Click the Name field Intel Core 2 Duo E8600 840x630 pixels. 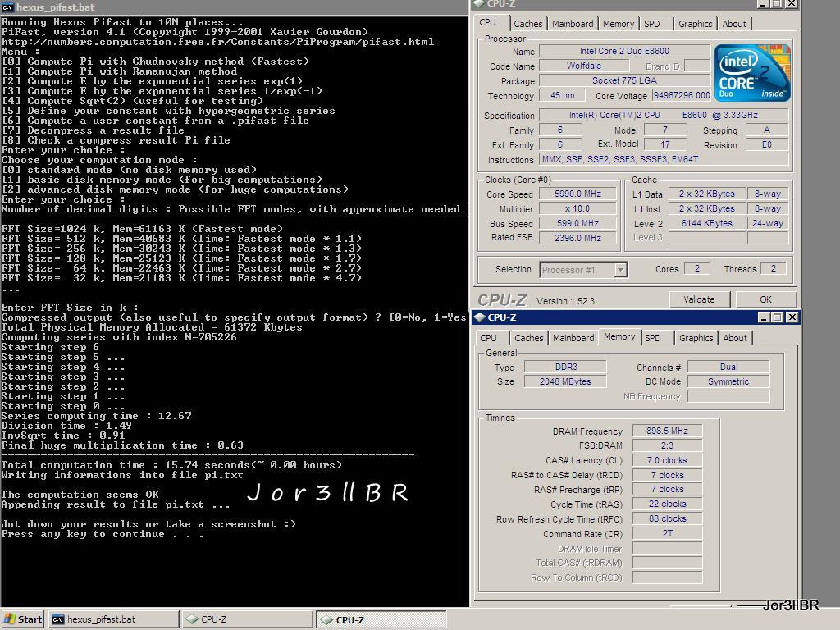tap(624, 51)
